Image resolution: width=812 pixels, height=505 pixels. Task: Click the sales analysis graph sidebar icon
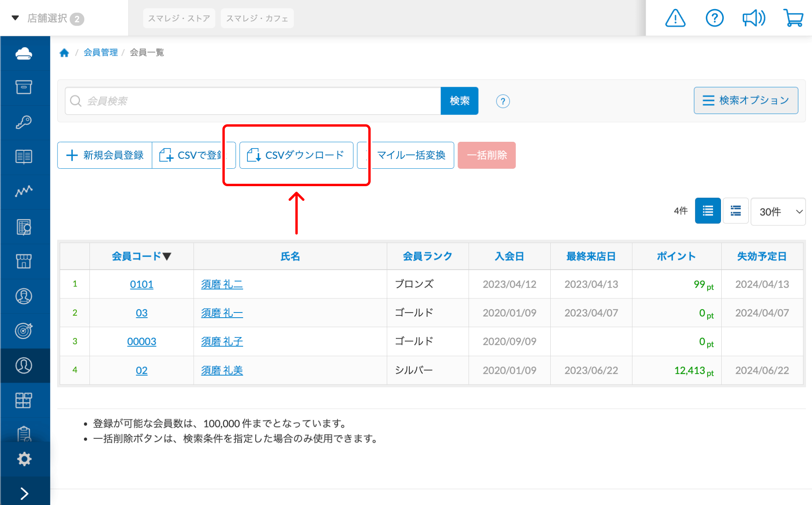24,191
